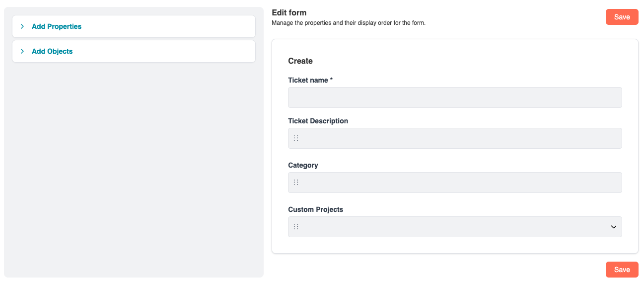
Task: Click the Edit form heading
Action: [x=289, y=13]
